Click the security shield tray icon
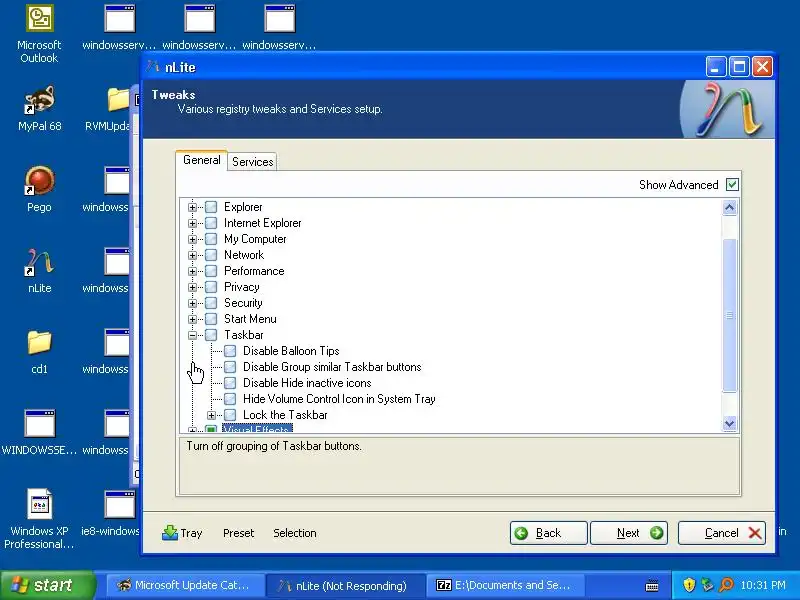800x600 pixels. point(689,585)
